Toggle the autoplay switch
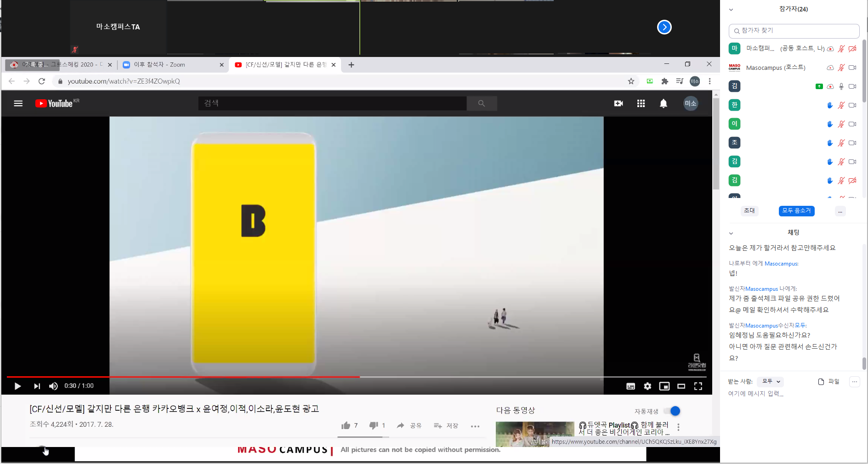 672,411
